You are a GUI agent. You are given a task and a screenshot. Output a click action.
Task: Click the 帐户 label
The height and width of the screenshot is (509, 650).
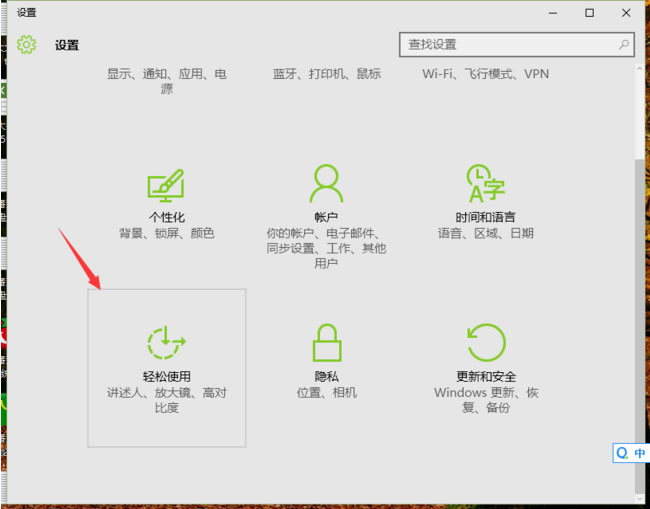326,217
